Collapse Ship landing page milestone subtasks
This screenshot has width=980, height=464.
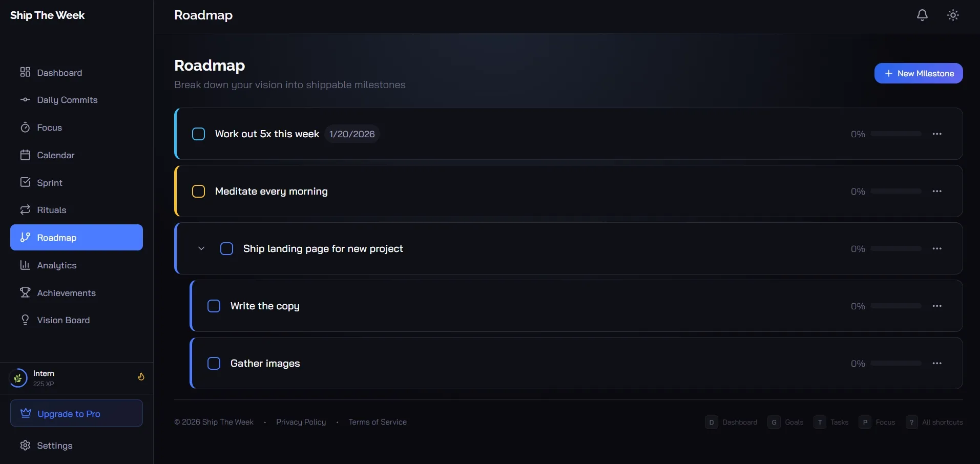pos(201,249)
